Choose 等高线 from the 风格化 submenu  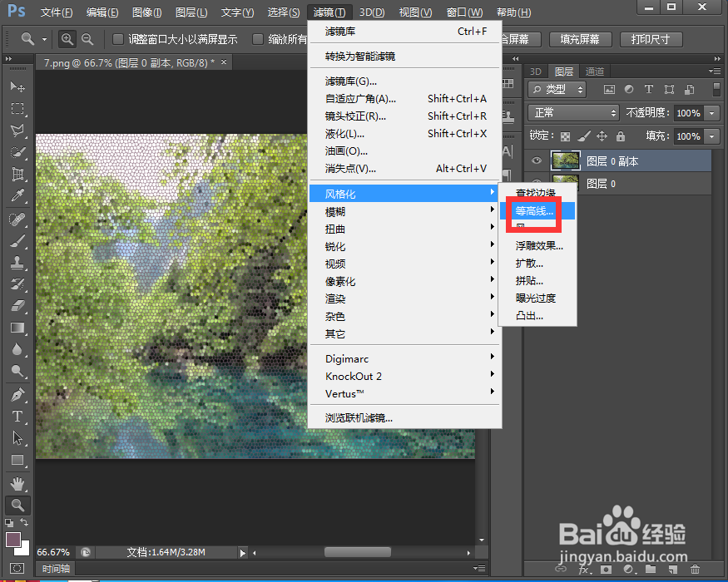click(533, 211)
